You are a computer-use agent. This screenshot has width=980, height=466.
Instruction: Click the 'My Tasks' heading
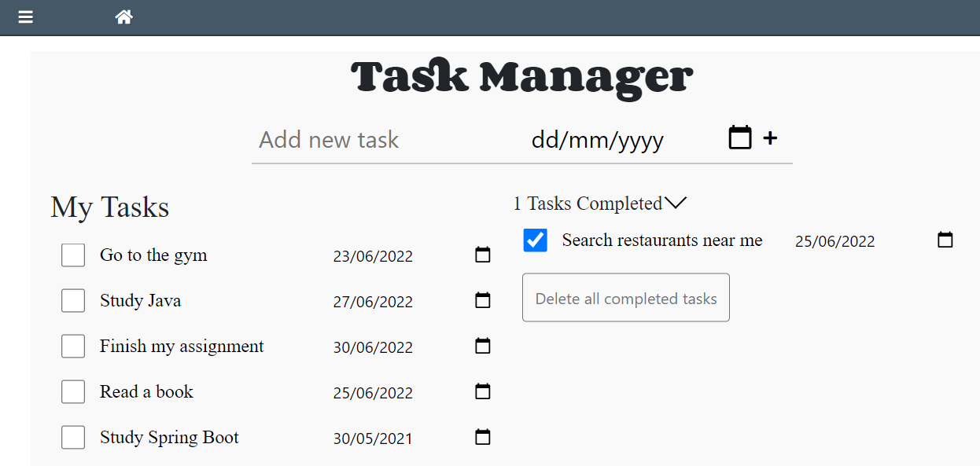(109, 207)
